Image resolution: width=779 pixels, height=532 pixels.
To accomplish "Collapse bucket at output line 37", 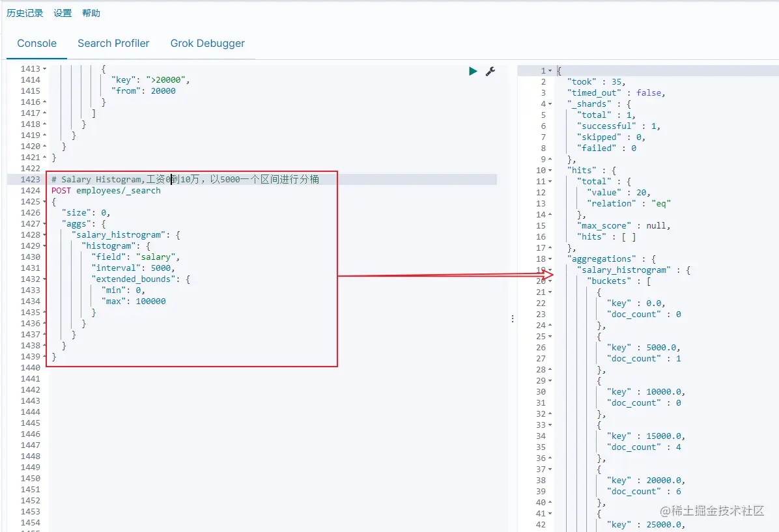I will (x=550, y=469).
